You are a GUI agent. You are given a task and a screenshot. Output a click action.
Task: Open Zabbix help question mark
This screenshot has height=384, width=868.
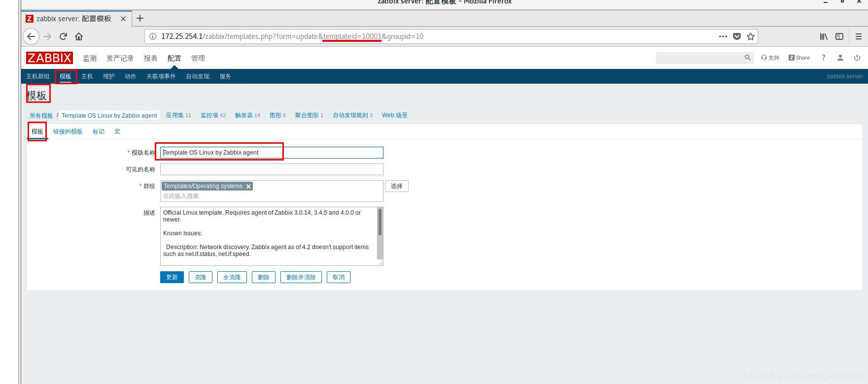(x=823, y=58)
